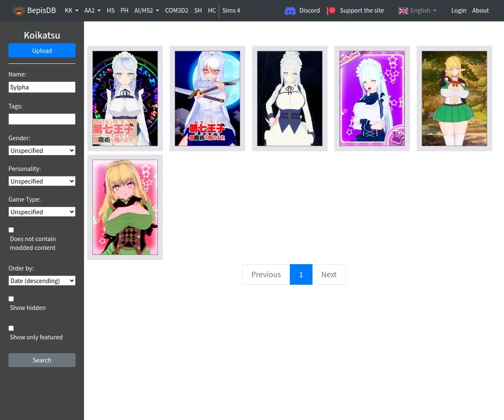504x420 pixels.
Task: Open the Personality dropdown
Action: [42, 181]
